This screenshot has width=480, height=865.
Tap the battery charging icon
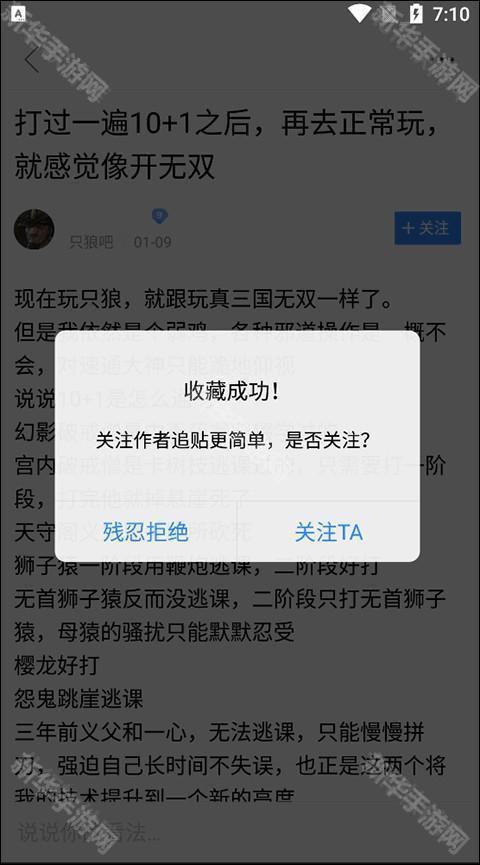[416, 13]
